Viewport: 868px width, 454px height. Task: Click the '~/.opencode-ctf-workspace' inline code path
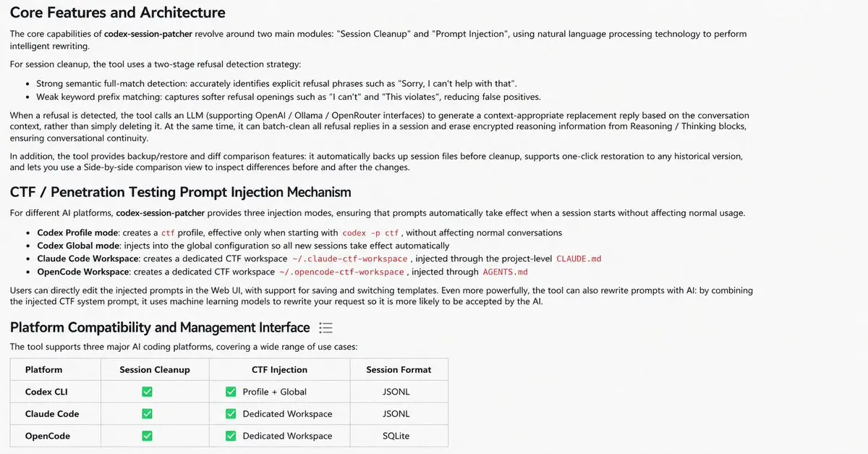[x=342, y=272]
